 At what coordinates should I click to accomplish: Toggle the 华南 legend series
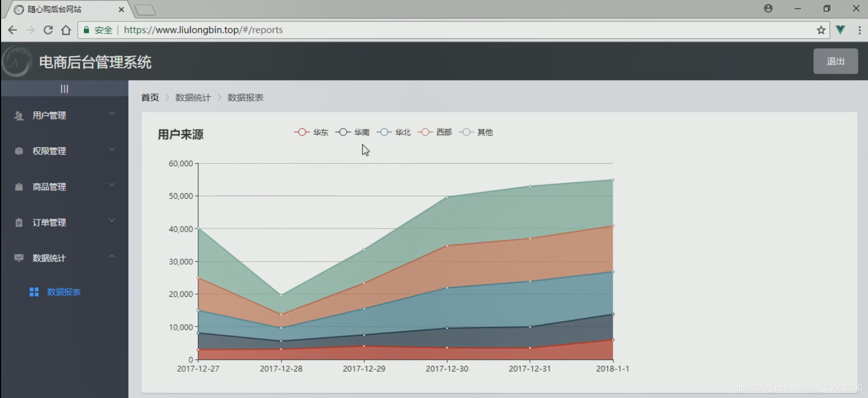[353, 132]
